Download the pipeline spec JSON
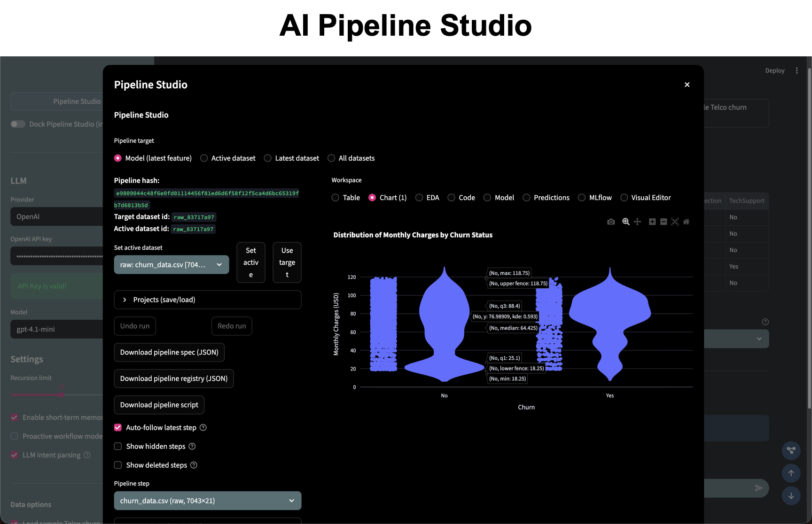The width and height of the screenshot is (812, 524). point(169,352)
